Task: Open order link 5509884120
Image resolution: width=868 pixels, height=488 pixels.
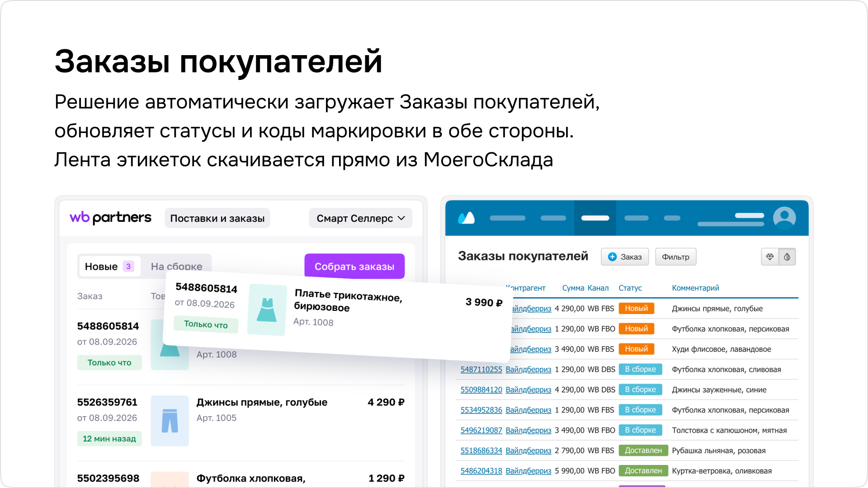Action: pyautogui.click(x=481, y=389)
